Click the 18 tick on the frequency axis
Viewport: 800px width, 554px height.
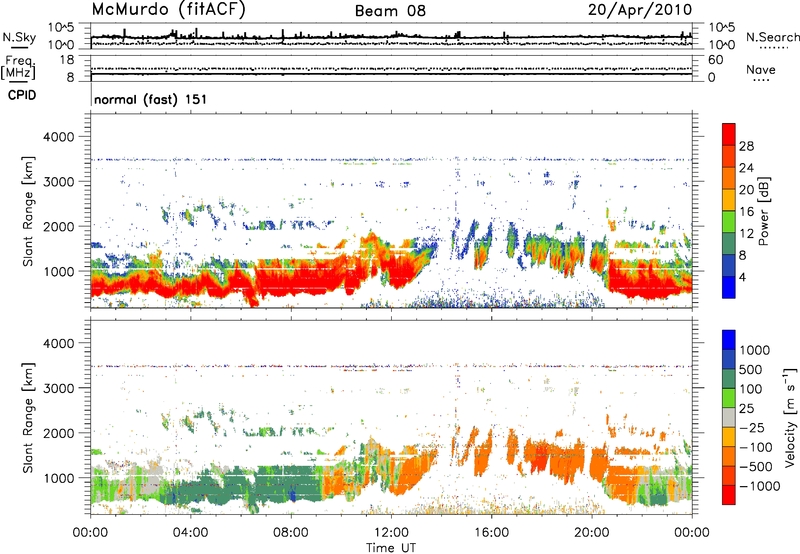67,60
